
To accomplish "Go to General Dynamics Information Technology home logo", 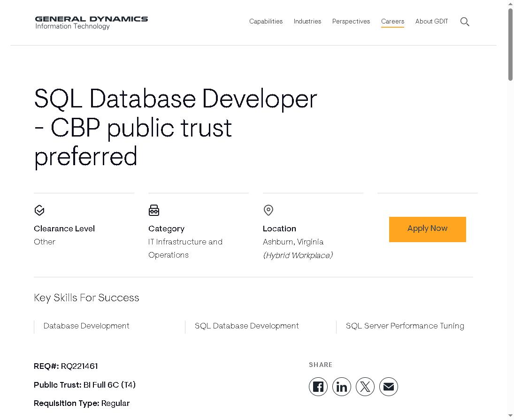I will 92,23.
